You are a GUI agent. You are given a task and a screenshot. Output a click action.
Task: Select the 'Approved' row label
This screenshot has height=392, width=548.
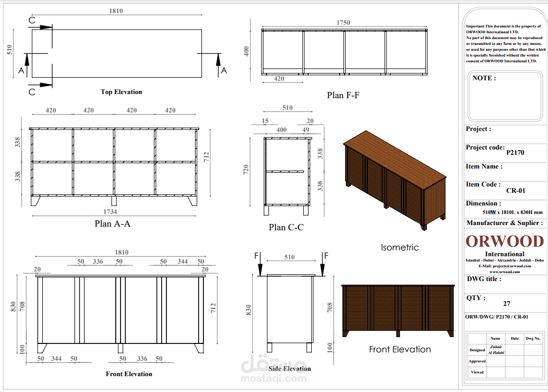[x=477, y=361]
